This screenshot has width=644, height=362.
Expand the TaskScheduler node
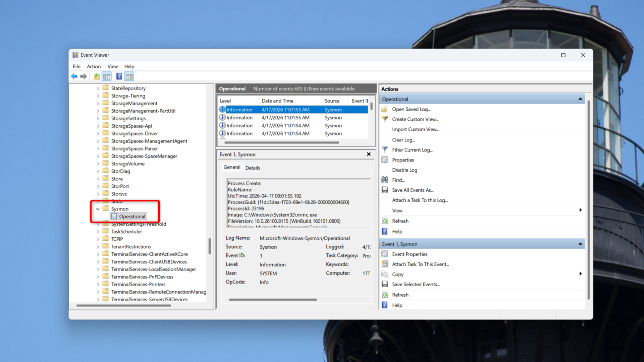coord(98,232)
